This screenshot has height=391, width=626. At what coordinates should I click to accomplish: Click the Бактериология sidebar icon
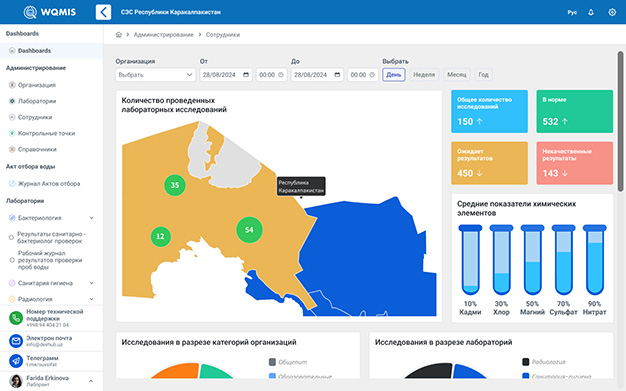point(12,218)
